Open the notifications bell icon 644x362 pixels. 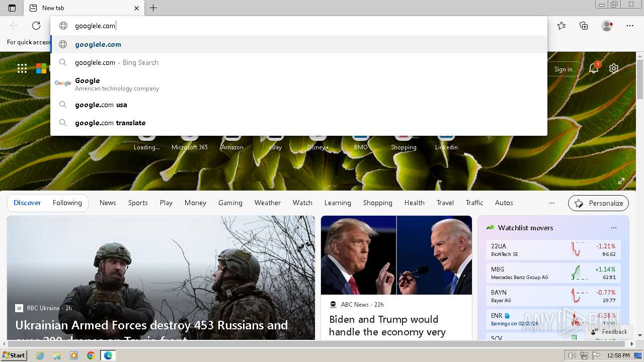594,68
